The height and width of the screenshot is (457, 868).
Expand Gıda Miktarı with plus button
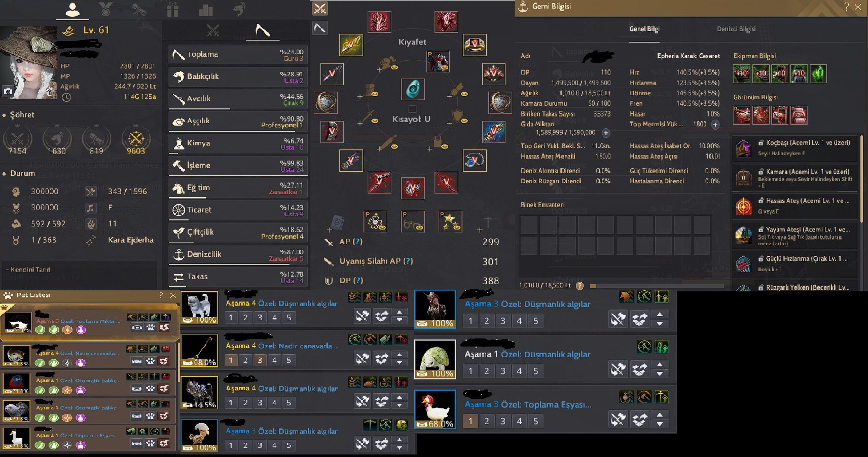tap(605, 133)
